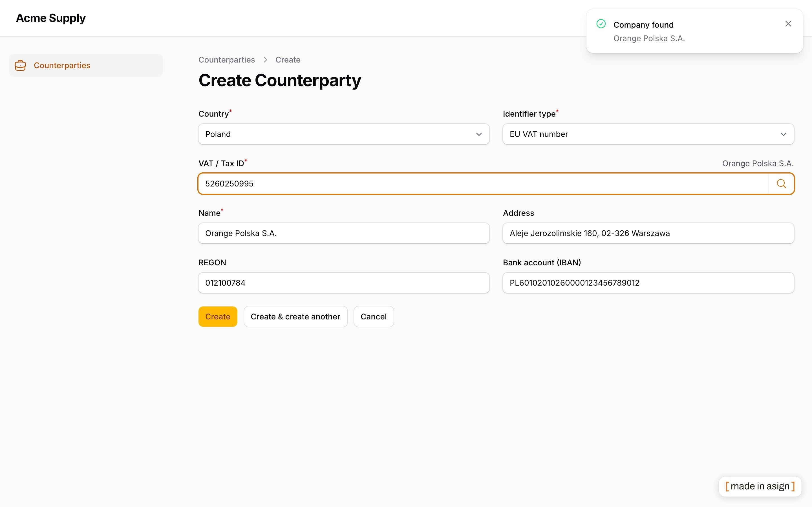812x507 pixels.
Task: Click the Name field with Orange Polska
Action: pyautogui.click(x=344, y=234)
